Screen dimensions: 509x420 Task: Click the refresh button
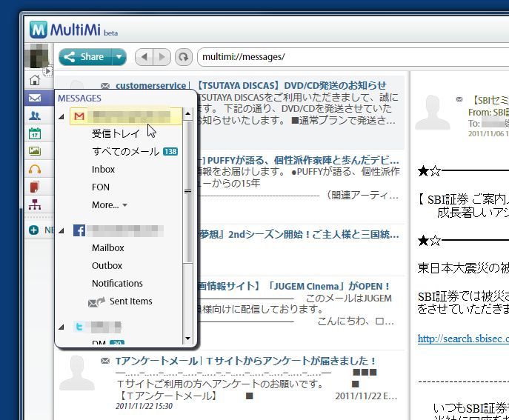click(x=184, y=57)
